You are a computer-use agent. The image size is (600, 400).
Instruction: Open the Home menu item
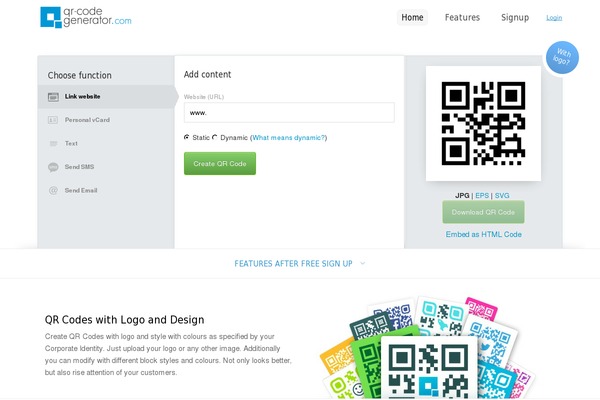pyautogui.click(x=412, y=18)
